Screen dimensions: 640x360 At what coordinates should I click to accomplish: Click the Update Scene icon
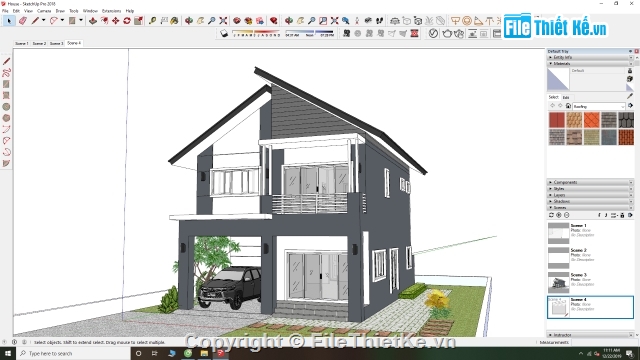pyautogui.click(x=551, y=215)
